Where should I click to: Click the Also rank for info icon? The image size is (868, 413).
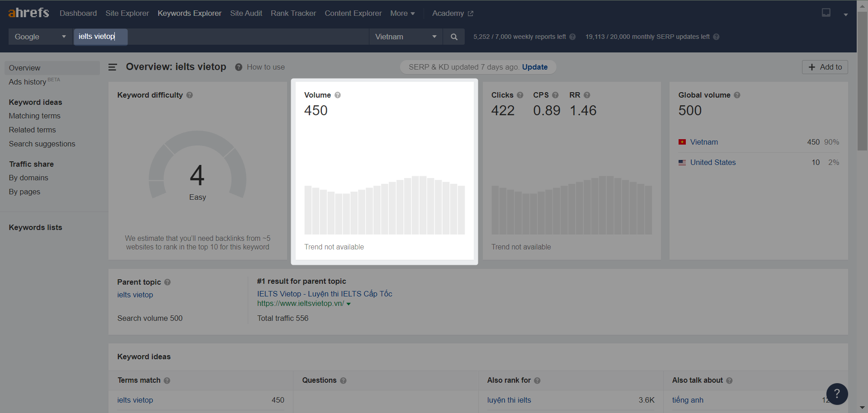(x=537, y=380)
